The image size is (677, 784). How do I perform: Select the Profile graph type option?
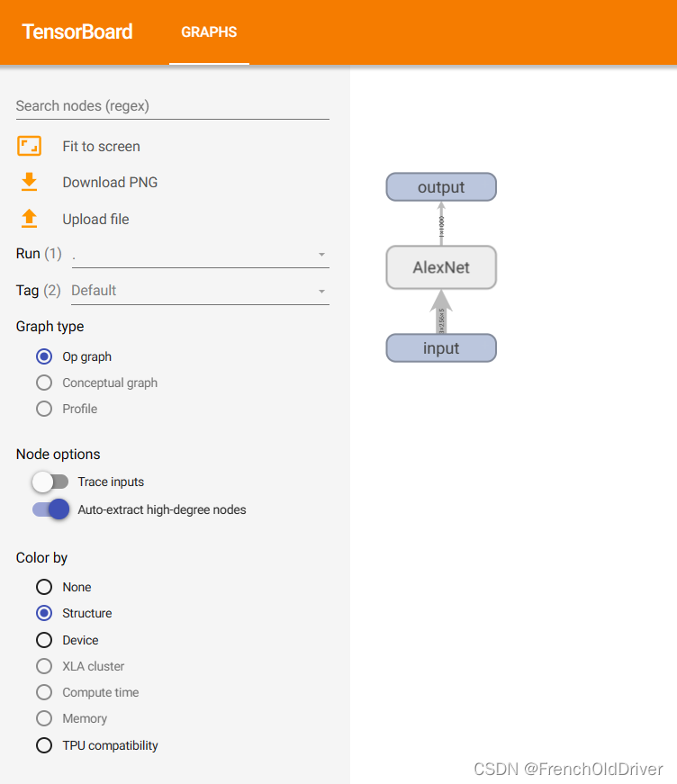pos(44,409)
